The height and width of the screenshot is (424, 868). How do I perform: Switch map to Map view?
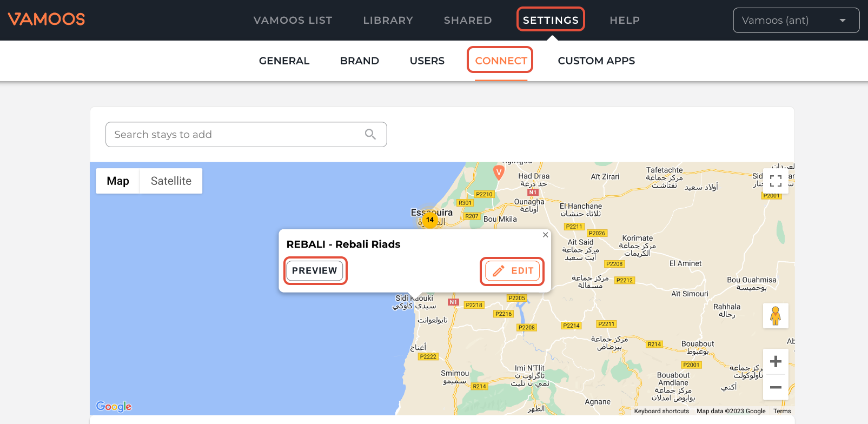coord(118,181)
